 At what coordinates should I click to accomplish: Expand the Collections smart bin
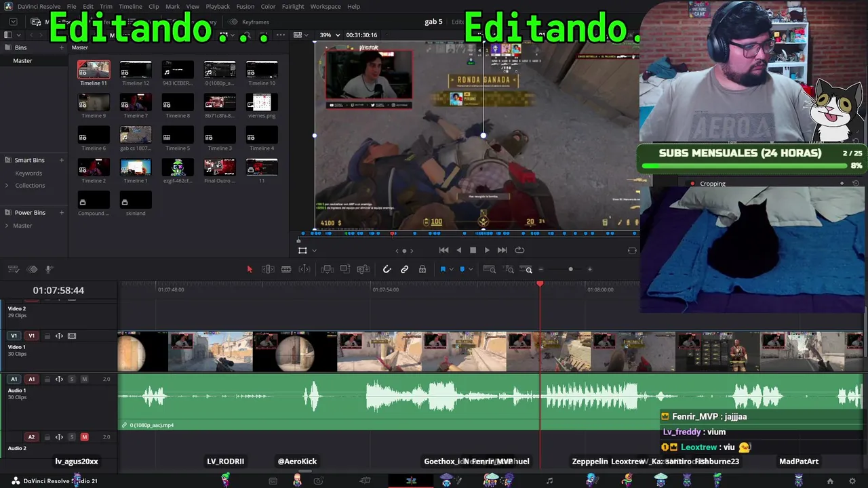[7, 185]
